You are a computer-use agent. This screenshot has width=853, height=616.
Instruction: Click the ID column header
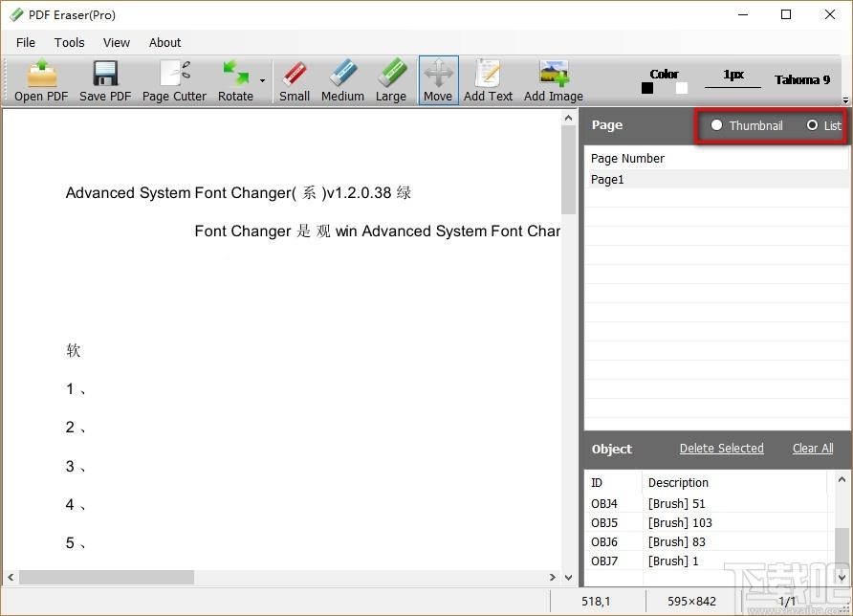[x=614, y=483]
